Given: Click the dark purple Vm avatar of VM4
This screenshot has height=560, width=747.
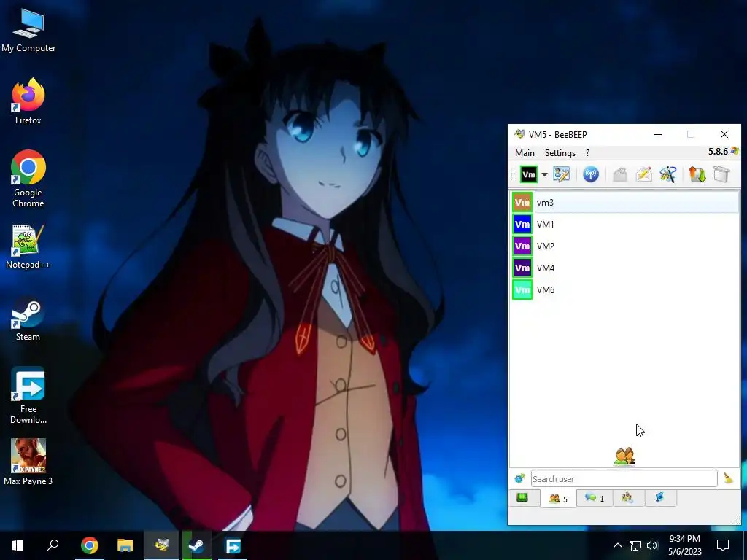Looking at the screenshot, I should 522,268.
